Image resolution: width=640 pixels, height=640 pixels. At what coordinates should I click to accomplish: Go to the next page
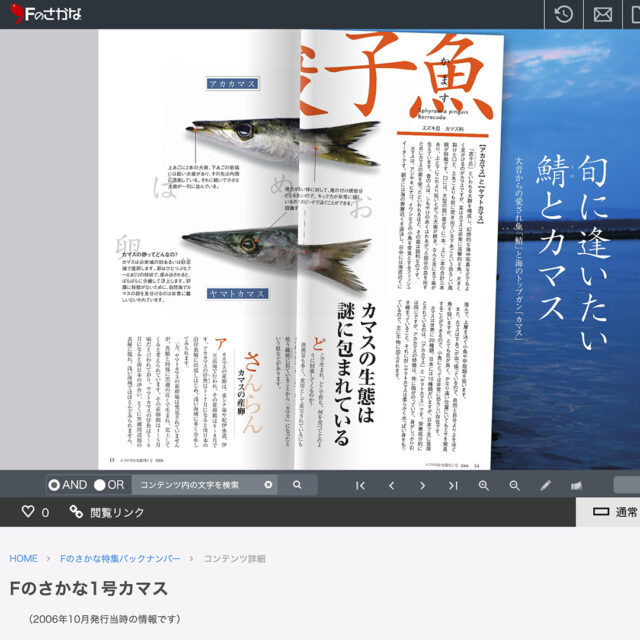point(422,485)
